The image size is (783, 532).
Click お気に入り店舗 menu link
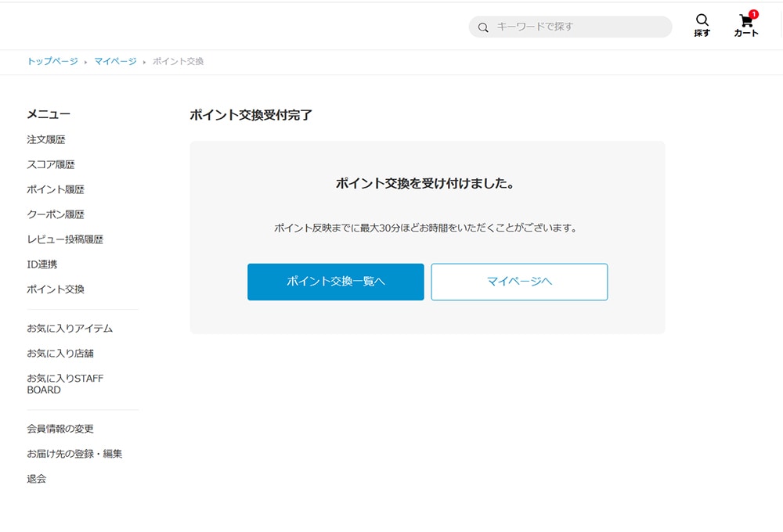pyautogui.click(x=60, y=354)
